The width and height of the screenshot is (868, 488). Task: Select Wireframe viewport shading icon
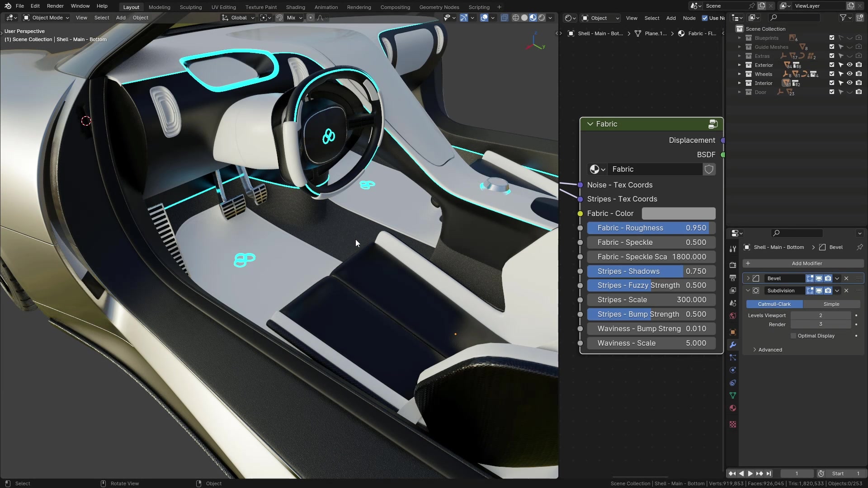(x=516, y=18)
